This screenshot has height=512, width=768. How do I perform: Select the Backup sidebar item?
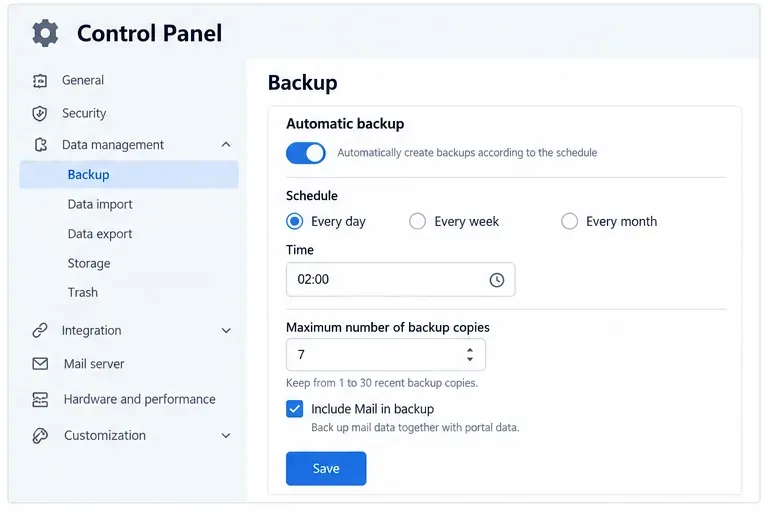click(129, 174)
